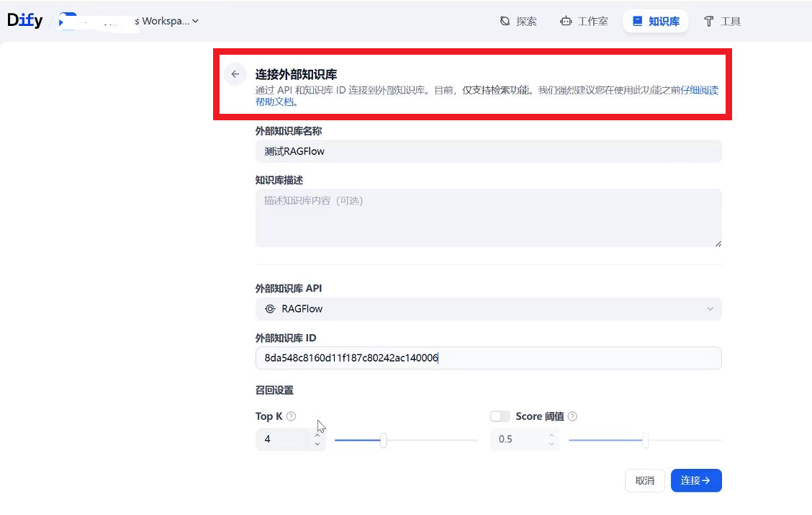Screen dimensions: 812x515
Task: Go back with the arrow button
Action: [x=235, y=74]
